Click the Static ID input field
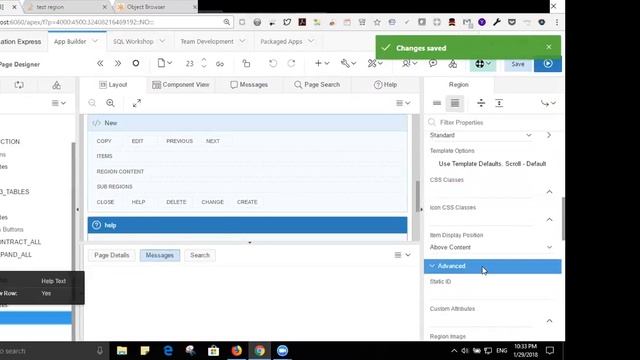This screenshot has width=640, height=360. click(x=490, y=293)
